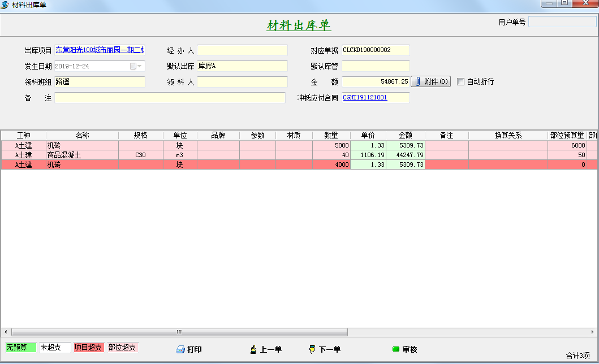The width and height of the screenshot is (599, 364).
Task: Click the 用户单号 input field
Action: point(562,22)
